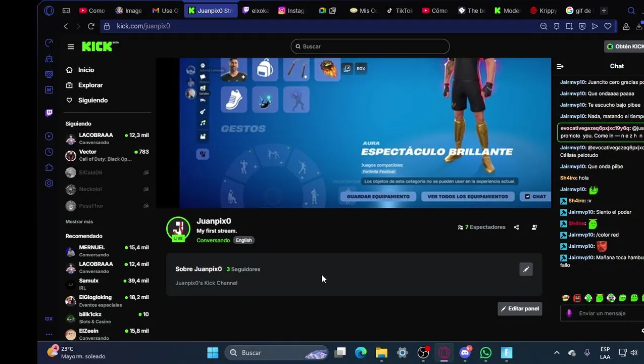The height and width of the screenshot is (364, 644).
Task: Open Opera sidebar settings gear
Action: [x=49, y=183]
